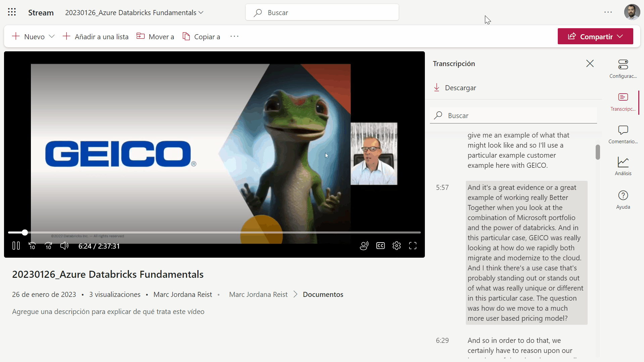Click the video description placeholder text

[108, 312]
